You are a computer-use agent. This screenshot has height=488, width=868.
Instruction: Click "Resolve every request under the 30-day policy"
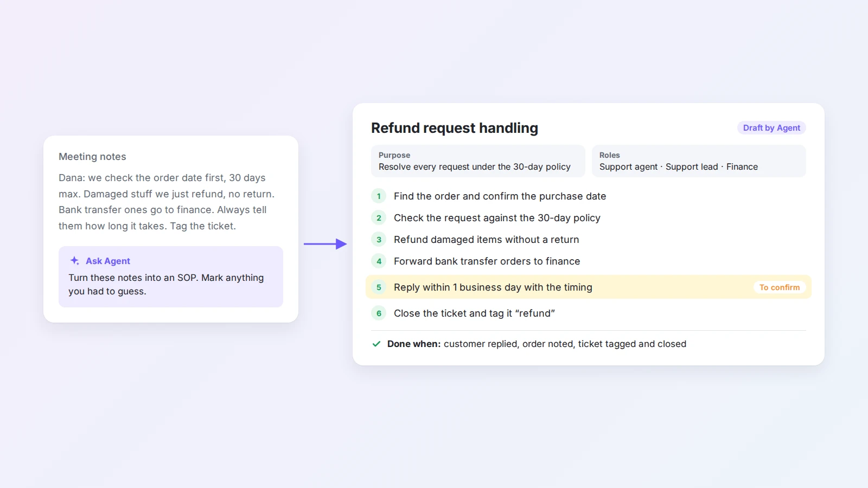[x=475, y=167]
